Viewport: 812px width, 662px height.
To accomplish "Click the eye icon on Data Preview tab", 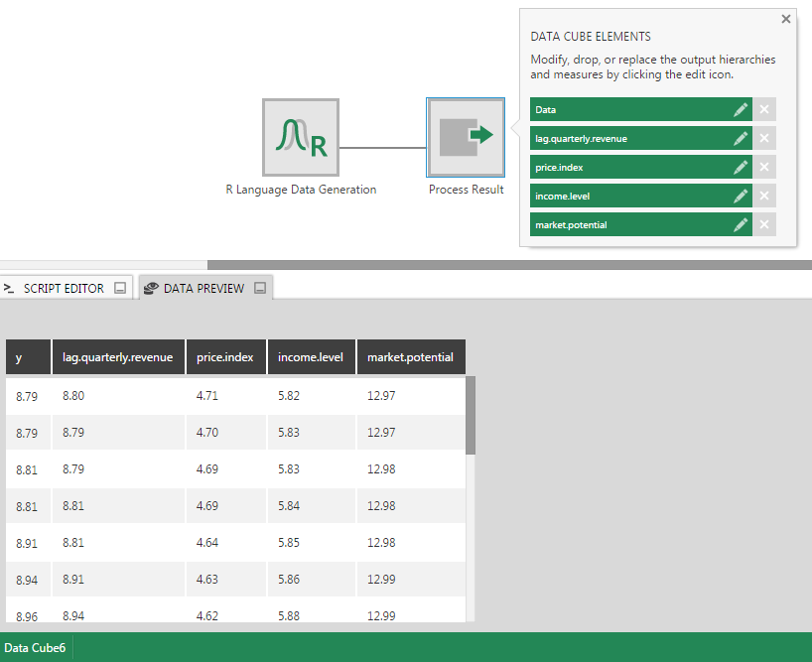I will (151, 287).
